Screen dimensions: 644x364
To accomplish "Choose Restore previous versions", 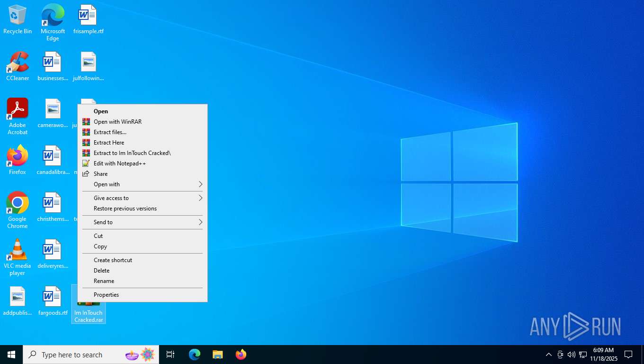I will pos(143,209).
